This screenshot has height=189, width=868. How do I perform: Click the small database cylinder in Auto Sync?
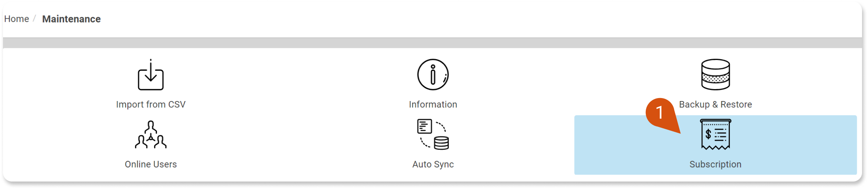pyautogui.click(x=441, y=143)
